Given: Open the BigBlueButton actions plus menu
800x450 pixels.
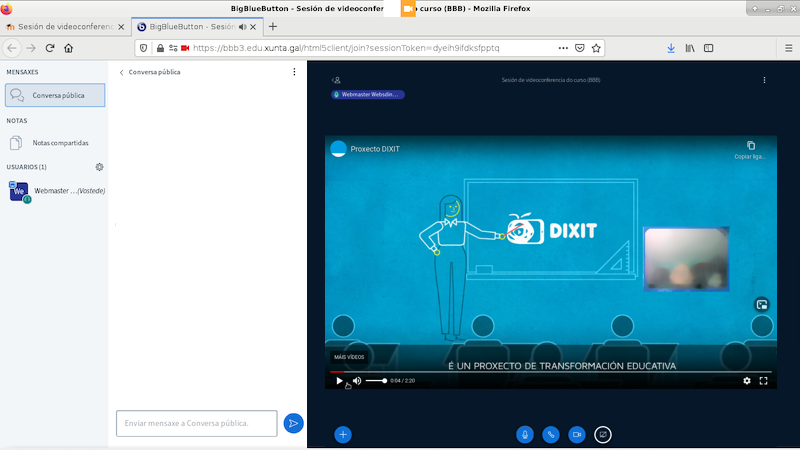Looking at the screenshot, I should point(343,435).
